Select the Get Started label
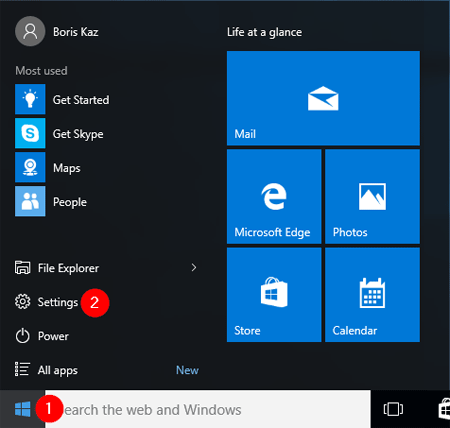The height and width of the screenshot is (428, 450). tap(81, 100)
